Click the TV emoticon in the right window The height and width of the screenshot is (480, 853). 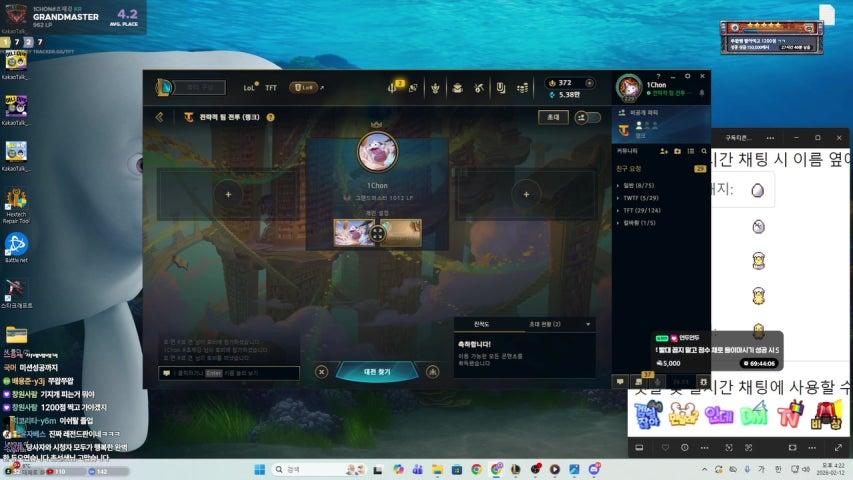tap(791, 415)
